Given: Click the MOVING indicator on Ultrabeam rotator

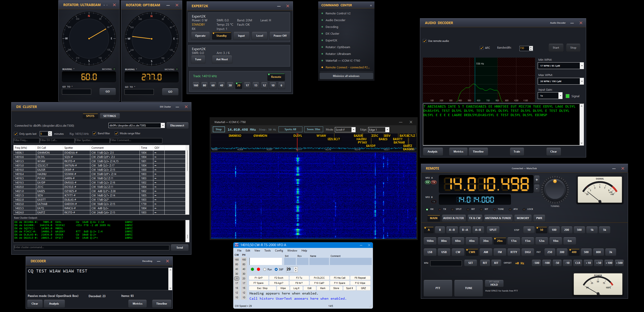Looking at the screenshot, I should [114, 69].
